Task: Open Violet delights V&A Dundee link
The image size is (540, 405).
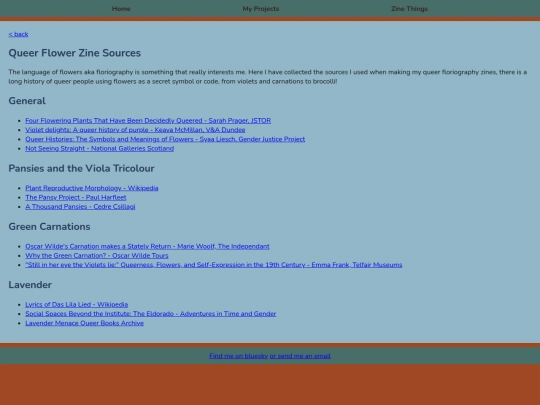Action: 135,130
